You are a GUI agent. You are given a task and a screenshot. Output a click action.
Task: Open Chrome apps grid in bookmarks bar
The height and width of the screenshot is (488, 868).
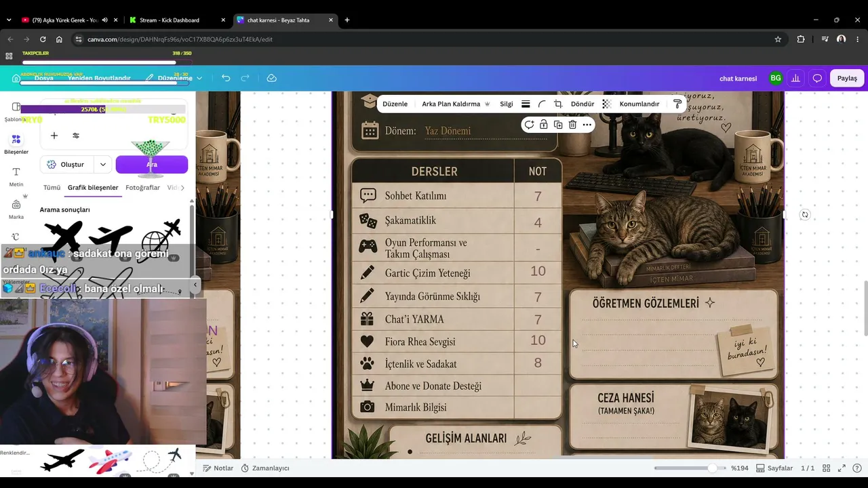(9, 56)
